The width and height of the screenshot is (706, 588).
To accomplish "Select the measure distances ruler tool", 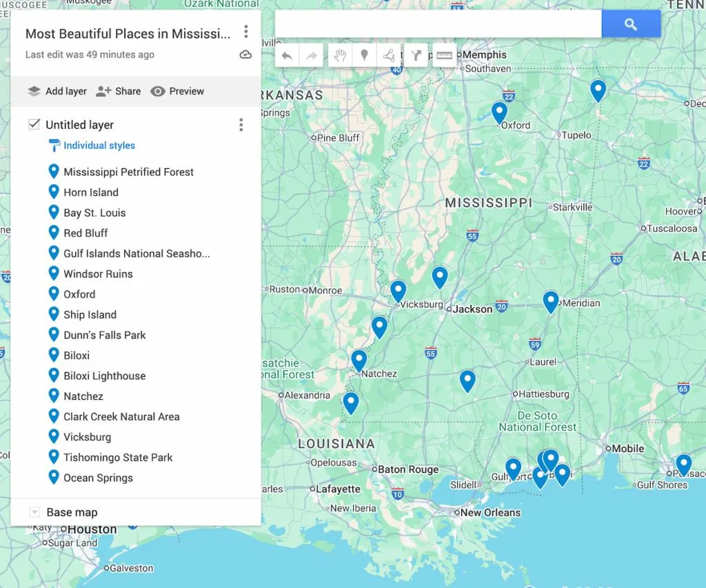I will [445, 56].
